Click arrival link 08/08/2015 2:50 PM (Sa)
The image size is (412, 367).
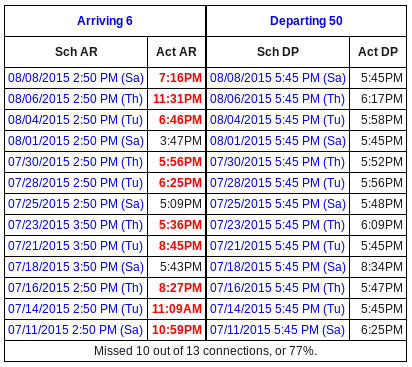click(x=76, y=78)
